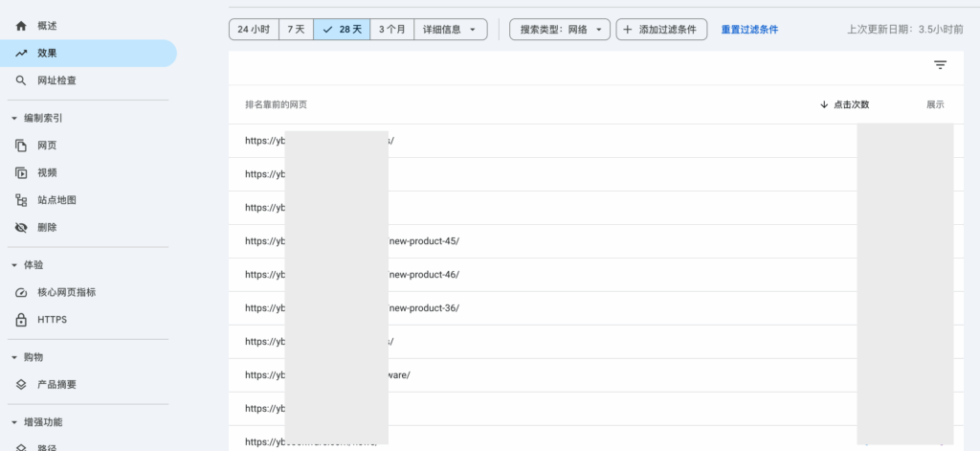Screen dimensions: 980x451
Task: Click the down arrow beside 点击次数
Action: 824,104
